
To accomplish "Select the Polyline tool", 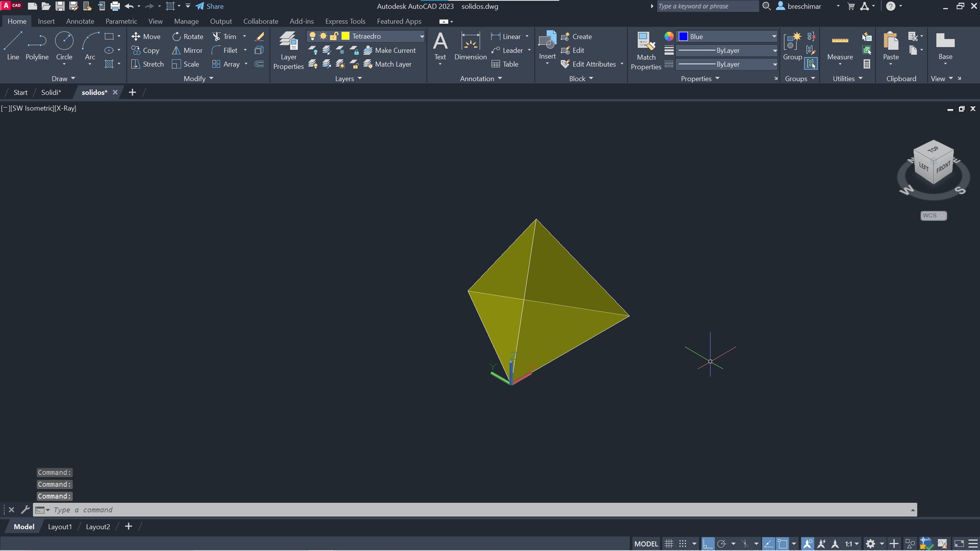I will pos(37,46).
